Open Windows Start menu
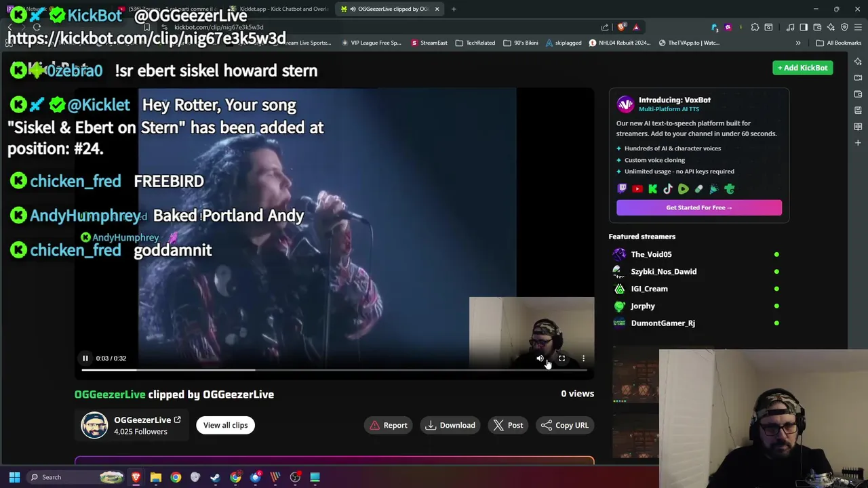Screen dimensions: 868x488 [x=14, y=477]
